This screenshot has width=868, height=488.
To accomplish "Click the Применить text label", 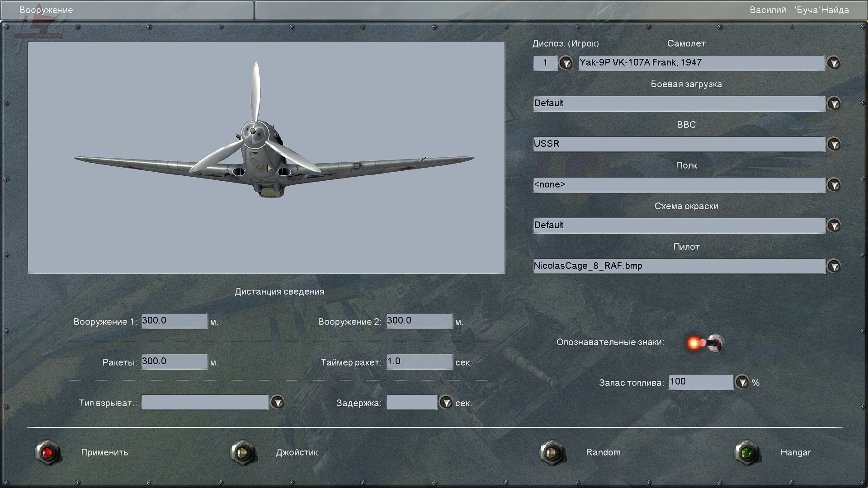I will 104,452.
